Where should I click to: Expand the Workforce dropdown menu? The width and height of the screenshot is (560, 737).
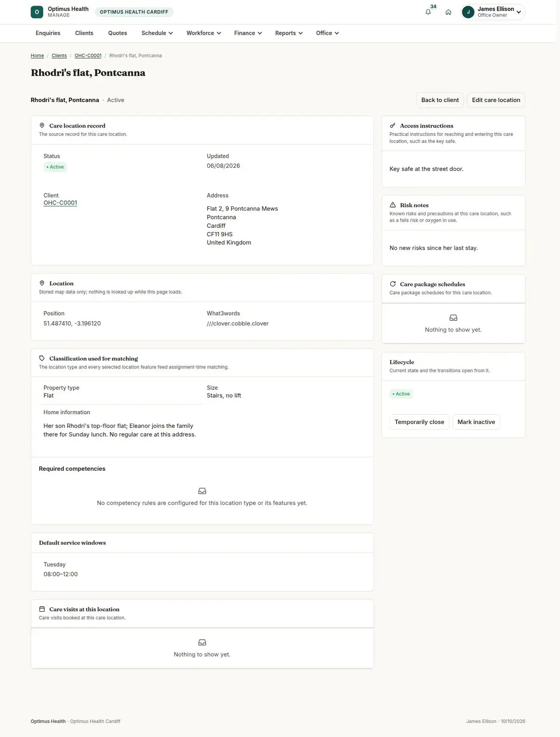pos(203,33)
